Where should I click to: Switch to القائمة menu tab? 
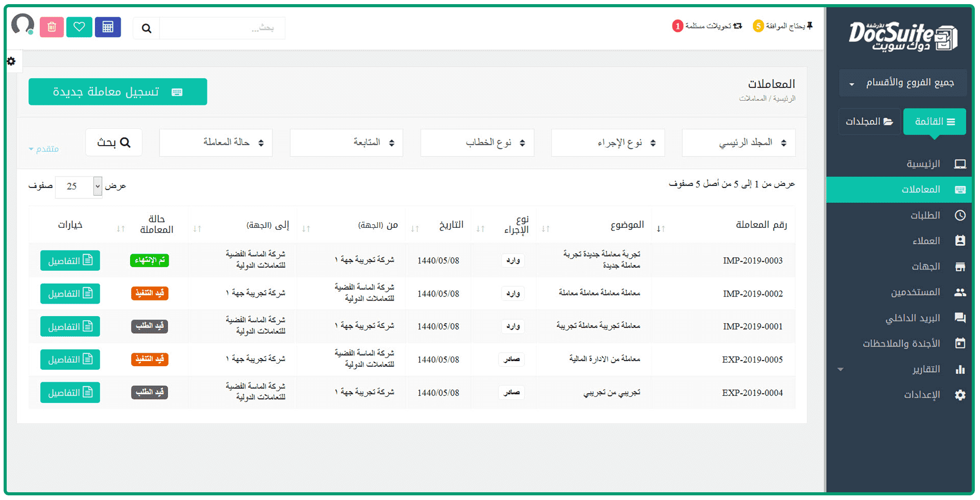[x=934, y=121]
